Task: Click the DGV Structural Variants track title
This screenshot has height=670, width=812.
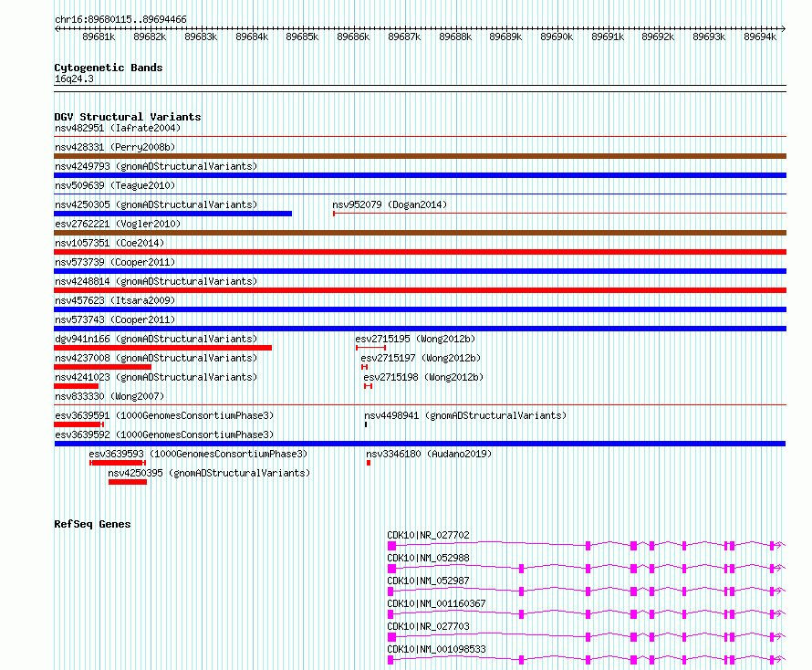Action: coord(128,117)
